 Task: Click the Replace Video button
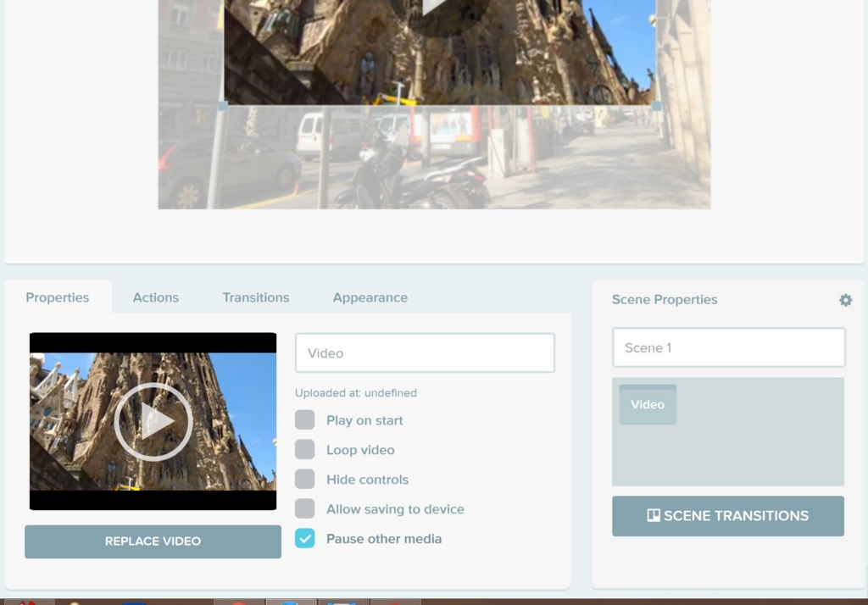coord(153,541)
